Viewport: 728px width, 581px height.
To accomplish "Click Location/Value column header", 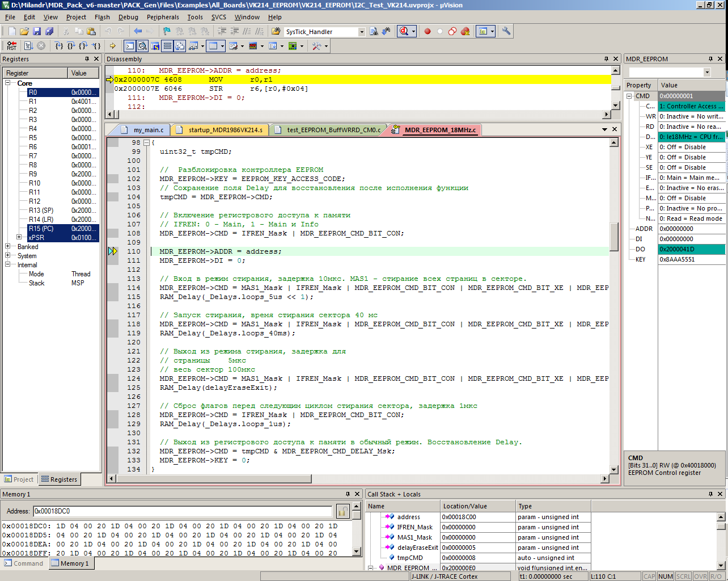I will click(478, 506).
